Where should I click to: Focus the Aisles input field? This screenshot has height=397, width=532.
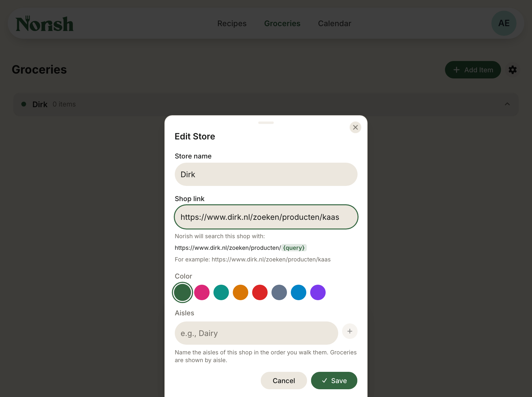(256, 333)
